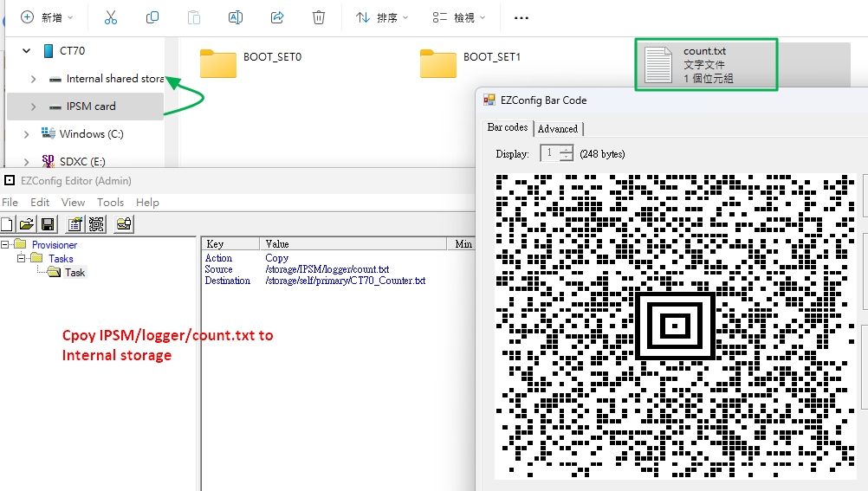Collapse the Tasks tree node
The height and width of the screenshot is (491, 868).
click(x=23, y=258)
